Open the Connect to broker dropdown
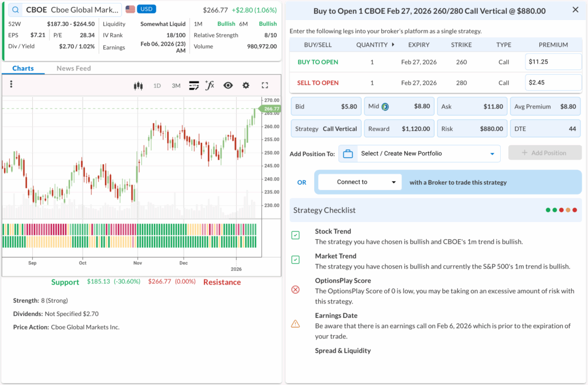This screenshot has width=588, height=385. pos(359,182)
